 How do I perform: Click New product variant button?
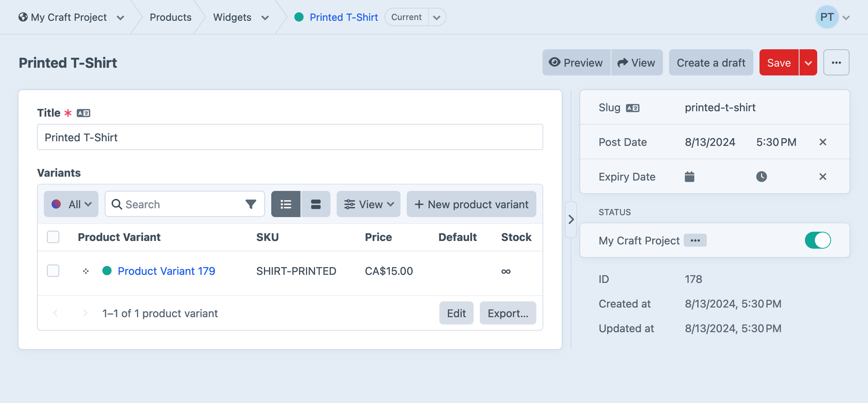click(x=471, y=204)
